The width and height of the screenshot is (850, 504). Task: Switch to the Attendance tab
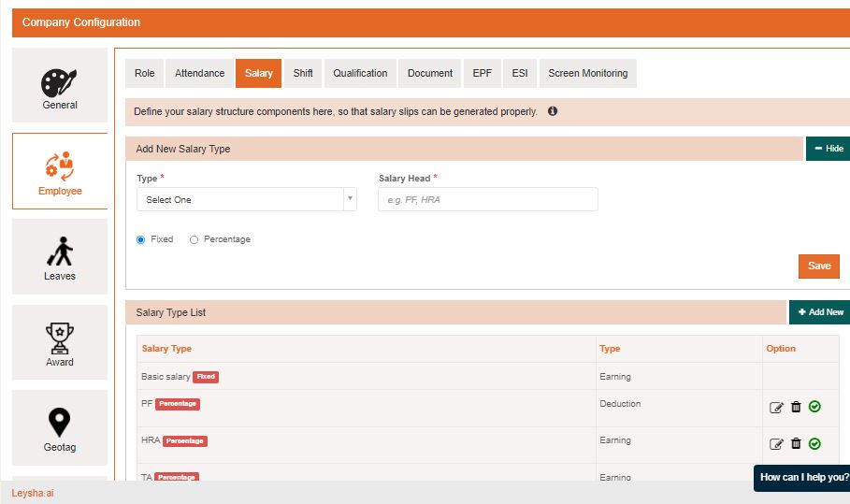(x=199, y=73)
